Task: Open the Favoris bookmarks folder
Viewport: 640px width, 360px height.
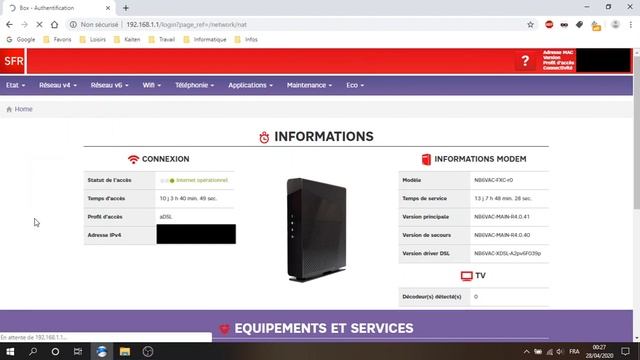Action: coord(58,40)
